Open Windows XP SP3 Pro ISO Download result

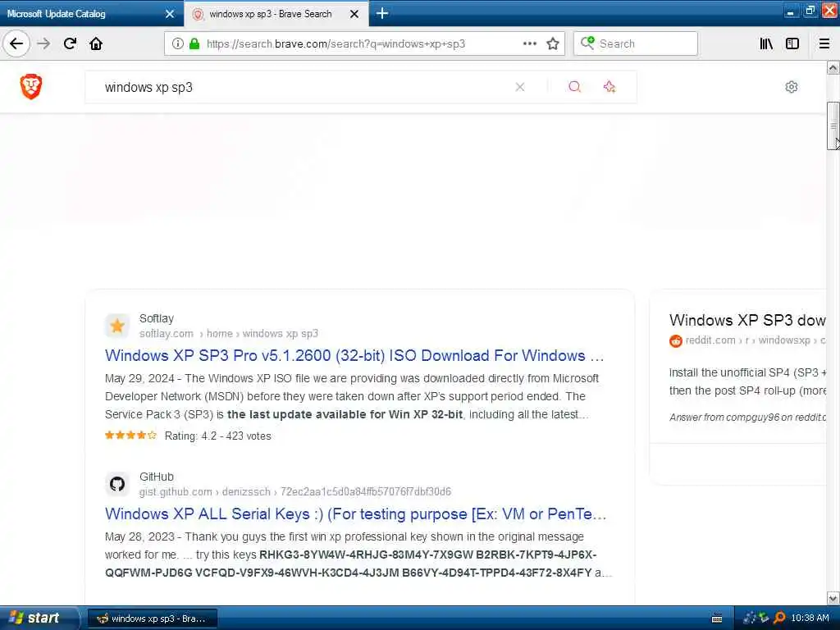[354, 356]
